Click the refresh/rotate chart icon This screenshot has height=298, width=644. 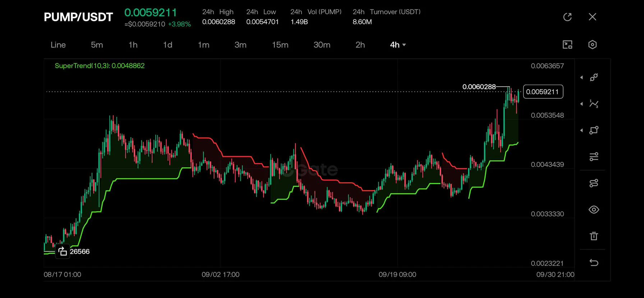pos(567,17)
